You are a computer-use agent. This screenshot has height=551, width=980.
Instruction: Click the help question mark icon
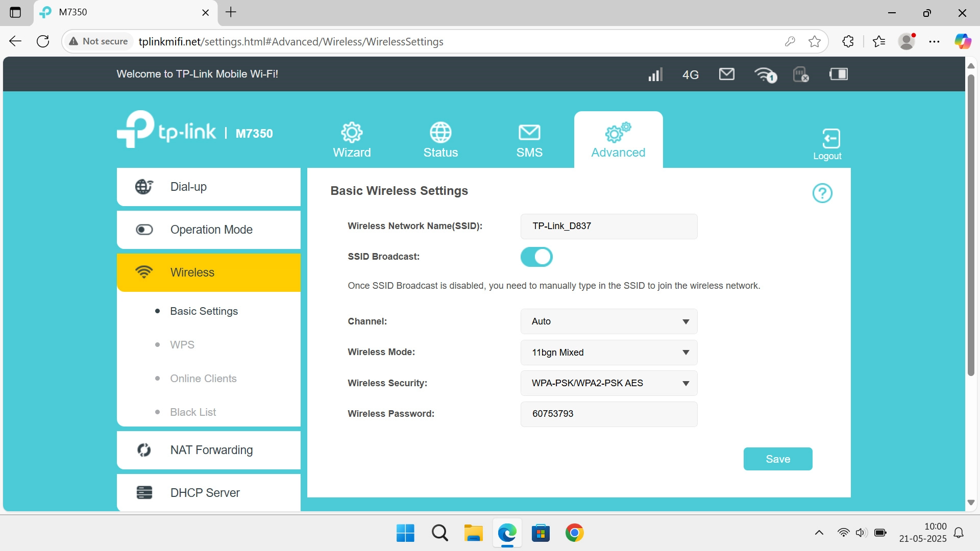click(x=822, y=193)
